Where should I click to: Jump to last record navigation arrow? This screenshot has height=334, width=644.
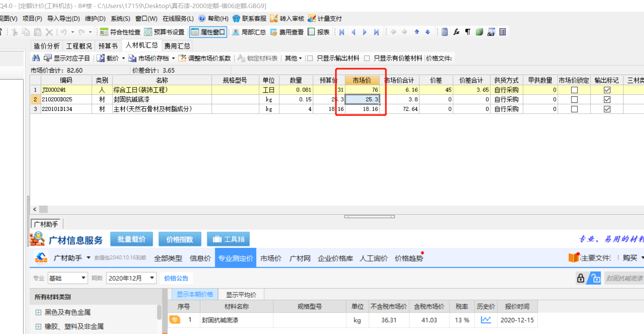(376, 32)
